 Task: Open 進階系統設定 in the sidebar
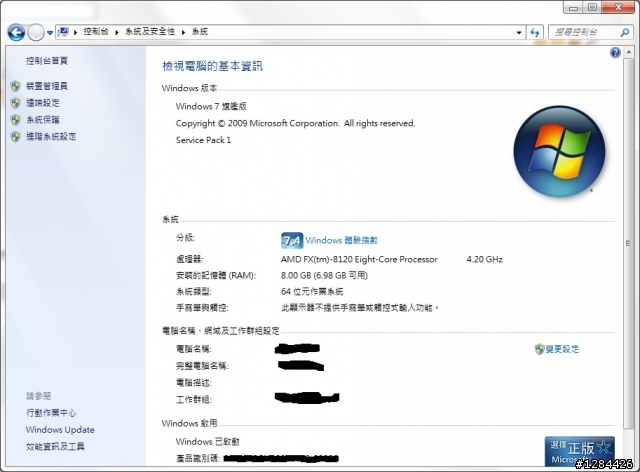click(51, 136)
